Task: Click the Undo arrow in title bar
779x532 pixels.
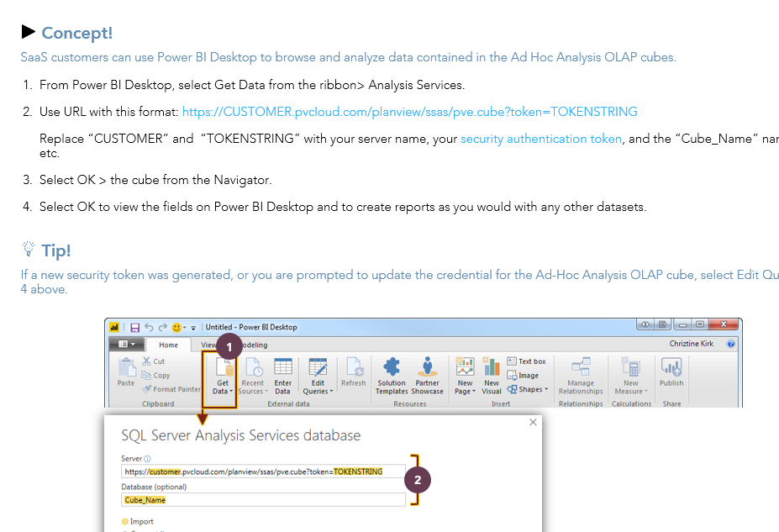Action: tap(149, 327)
